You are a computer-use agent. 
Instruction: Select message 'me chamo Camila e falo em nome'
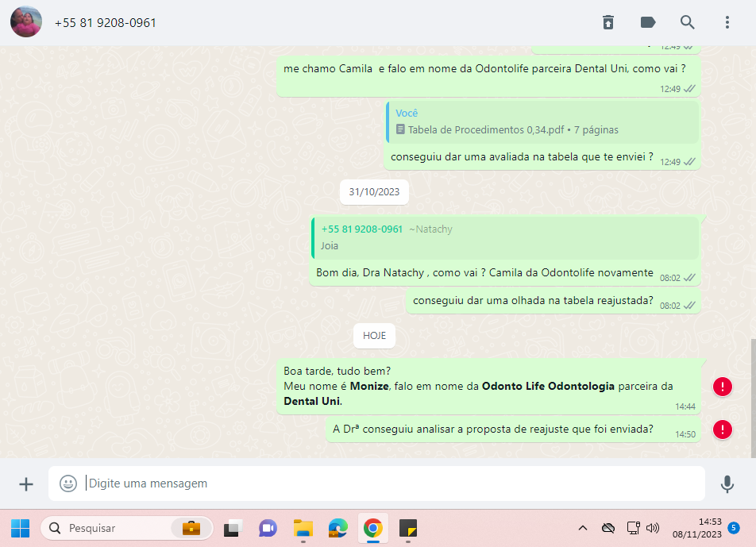[488, 76]
